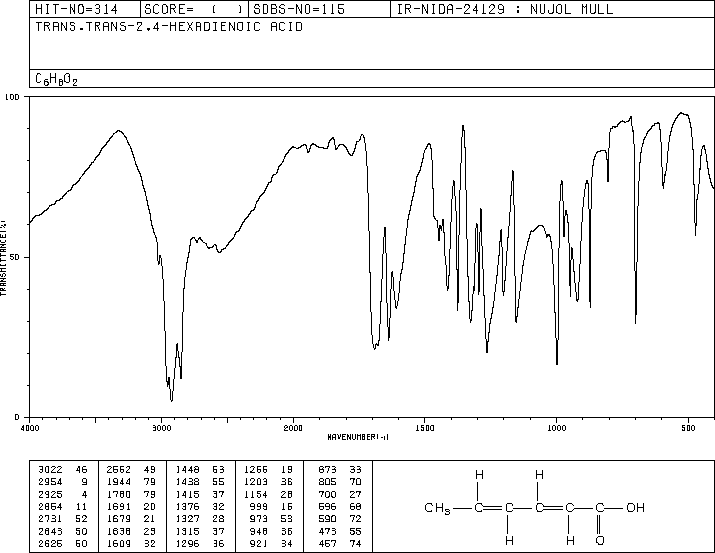The width and height of the screenshot is (715, 553).
Task: Select the 590 peak table entry
Action: pyautogui.click(x=340, y=519)
